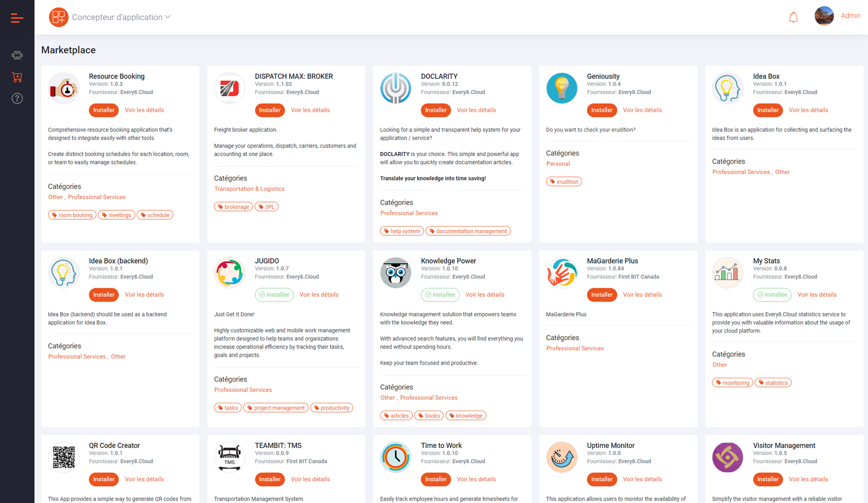The height and width of the screenshot is (503, 868).
Task: Open the hamburger menu in sidebar
Action: click(17, 18)
